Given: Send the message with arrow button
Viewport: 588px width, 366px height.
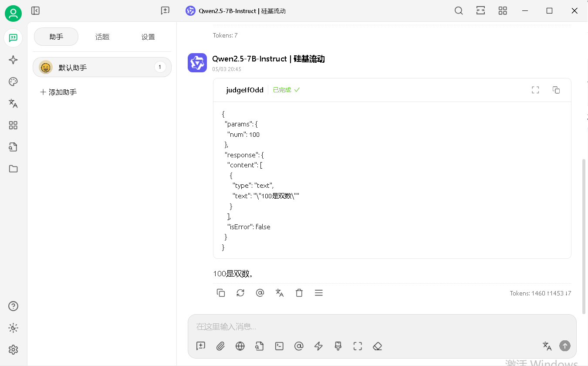Looking at the screenshot, I should click(x=565, y=346).
